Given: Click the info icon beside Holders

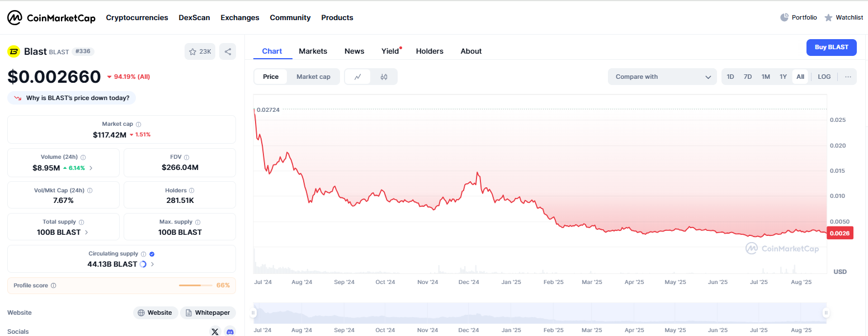Looking at the screenshot, I should click(191, 191).
